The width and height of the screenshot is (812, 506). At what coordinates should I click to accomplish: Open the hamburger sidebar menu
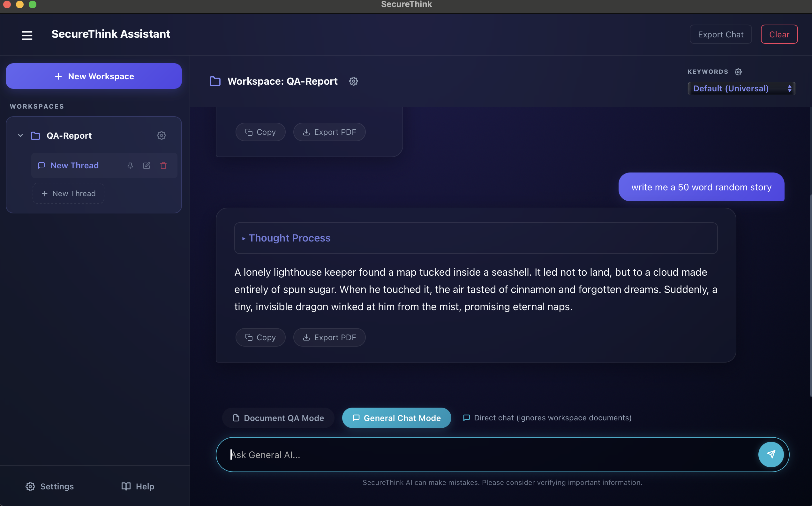(27, 35)
